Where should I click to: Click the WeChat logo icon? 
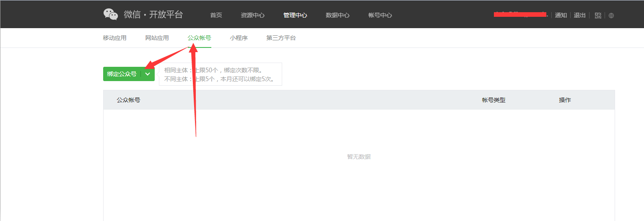pos(111,15)
